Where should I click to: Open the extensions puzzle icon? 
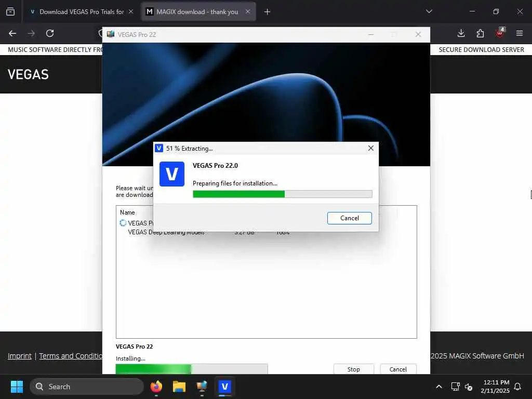click(x=480, y=33)
